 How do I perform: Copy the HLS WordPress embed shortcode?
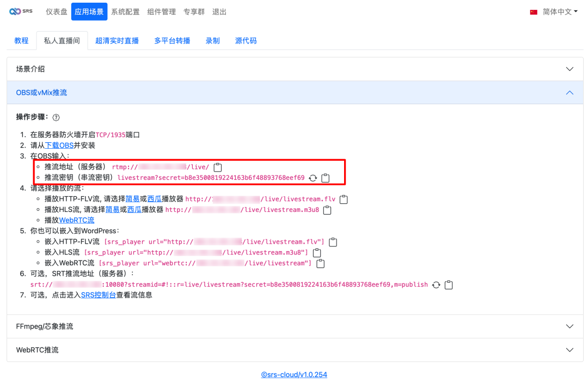(317, 252)
